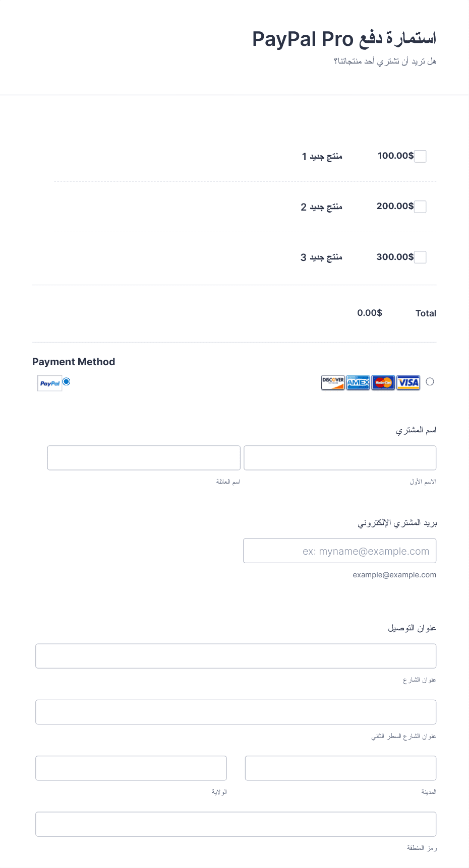Focus the buyer email input field

click(340, 551)
